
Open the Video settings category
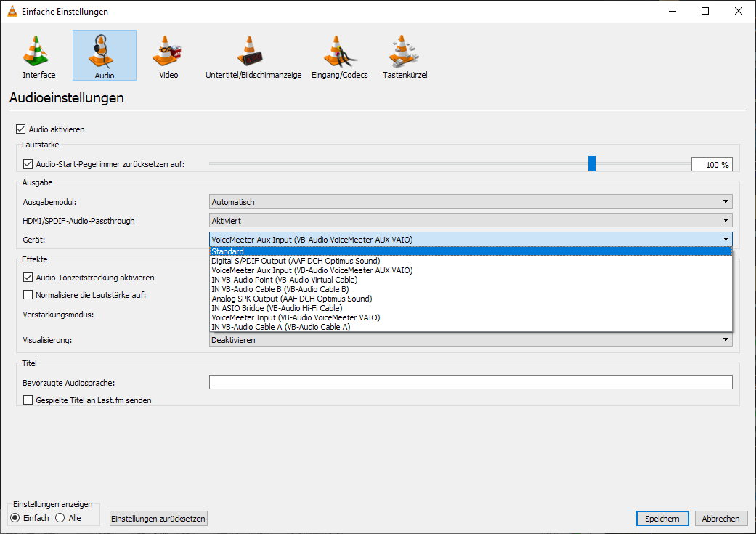(x=168, y=55)
